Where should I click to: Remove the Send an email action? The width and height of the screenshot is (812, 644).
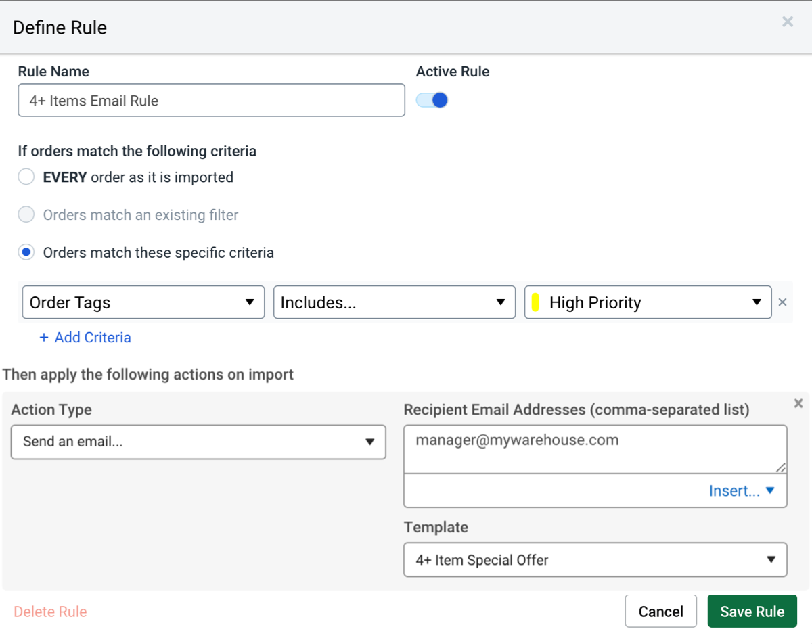(798, 403)
